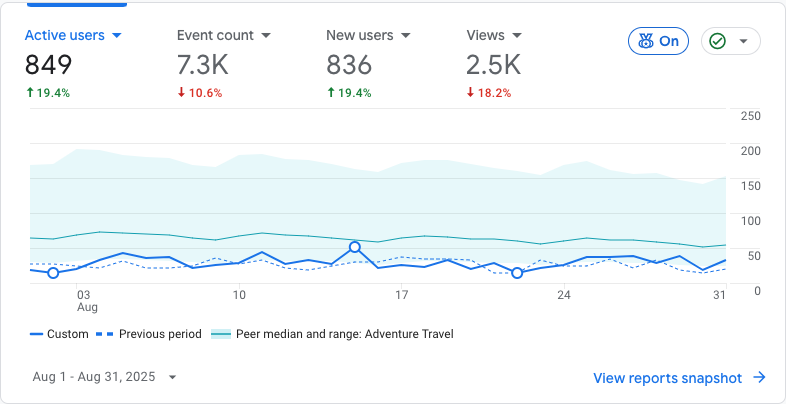Expand the Event count metric dropdown
Image resolution: width=786 pixels, height=404 pixels.
point(266,36)
